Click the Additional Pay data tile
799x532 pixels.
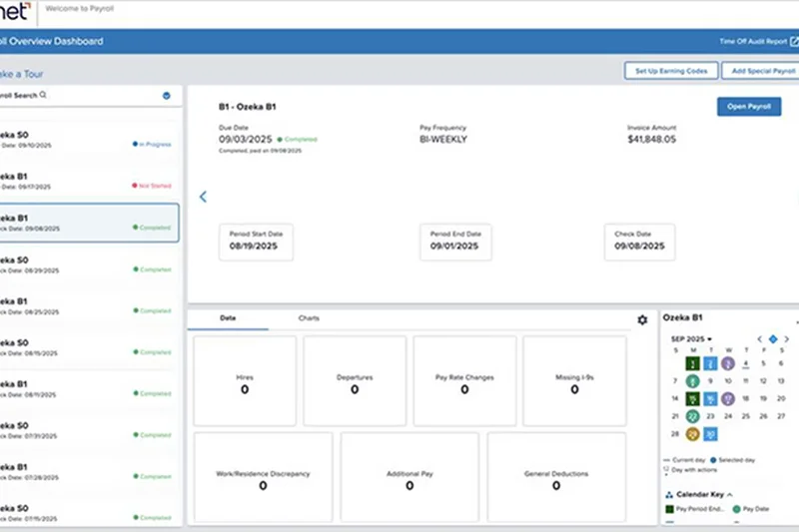(409, 477)
